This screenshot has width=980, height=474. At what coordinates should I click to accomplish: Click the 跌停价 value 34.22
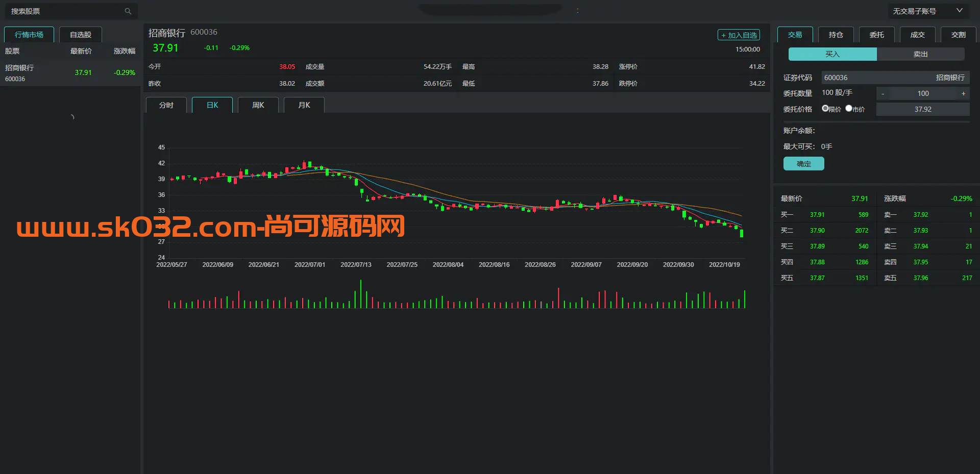point(757,84)
